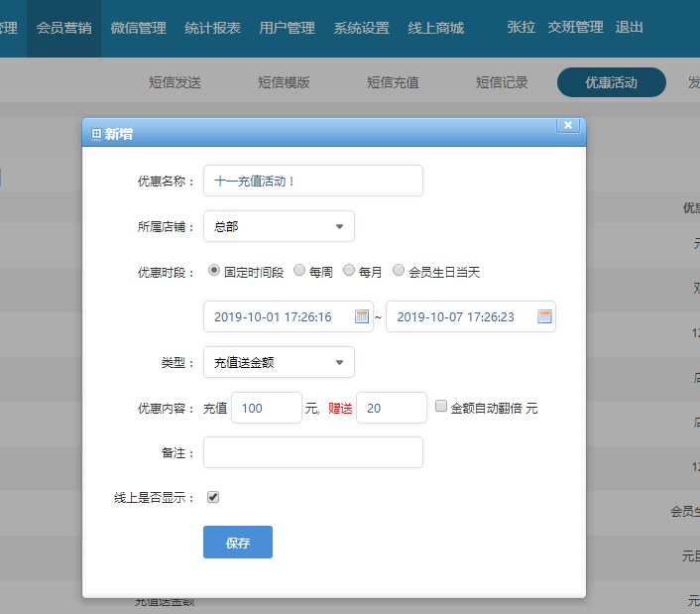Select the 每周 radio option
The height and width of the screenshot is (614, 700).
tap(299, 271)
